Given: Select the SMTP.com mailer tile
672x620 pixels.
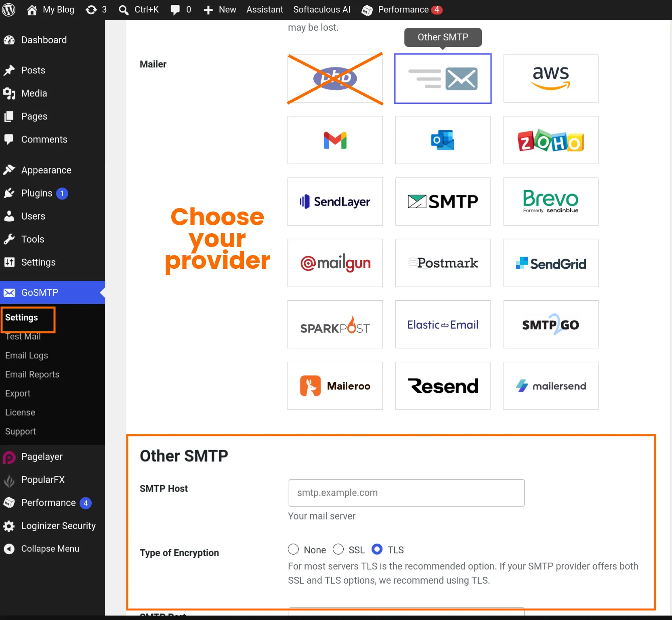Looking at the screenshot, I should (443, 201).
